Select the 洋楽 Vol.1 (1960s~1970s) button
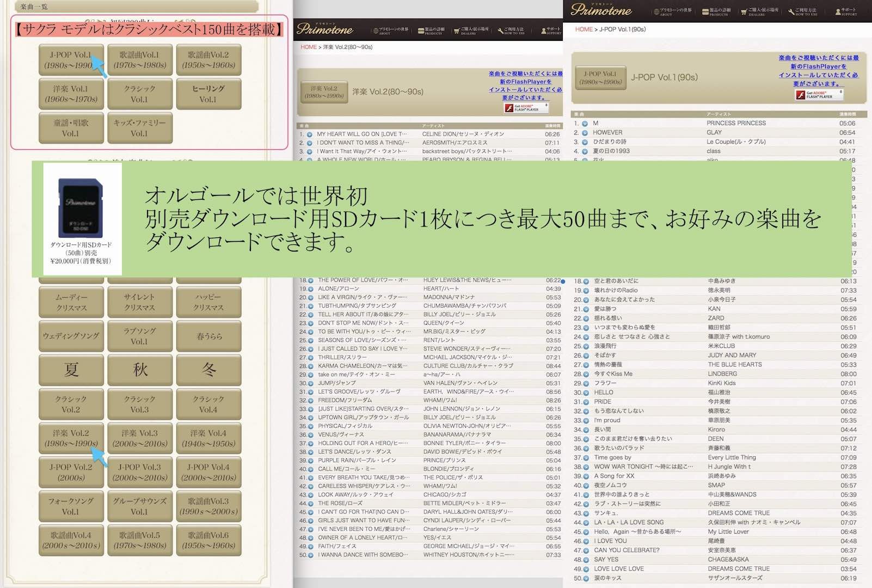 [71, 94]
